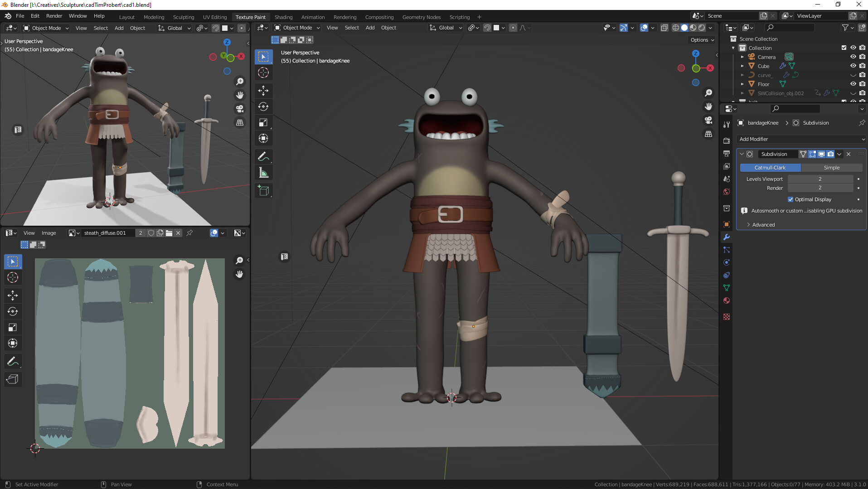Choose the Add Cube tool
The width and height of the screenshot is (868, 489).
(x=263, y=191)
